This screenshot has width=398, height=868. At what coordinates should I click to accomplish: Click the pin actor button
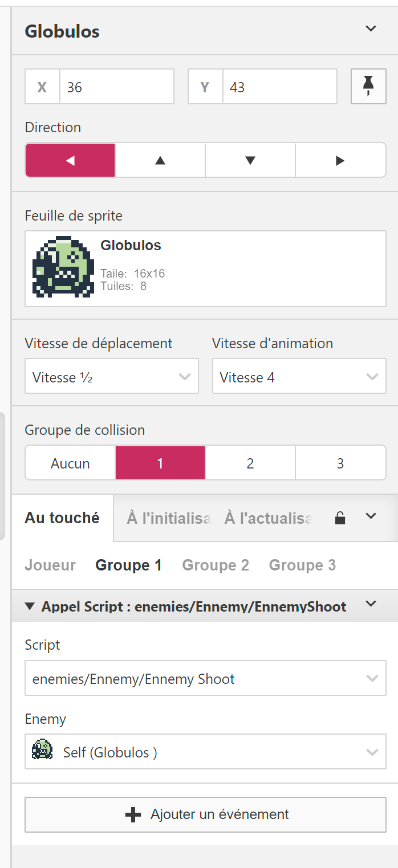click(x=368, y=87)
